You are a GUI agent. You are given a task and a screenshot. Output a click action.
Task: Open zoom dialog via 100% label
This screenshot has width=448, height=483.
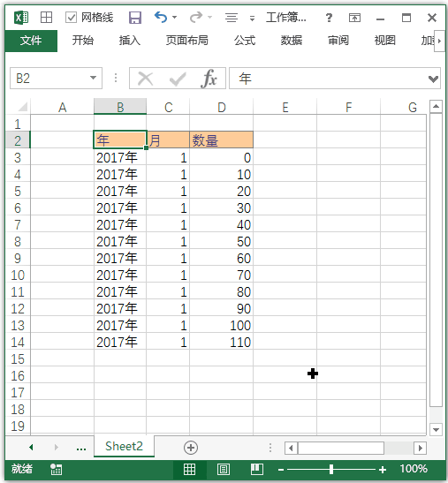tap(414, 469)
